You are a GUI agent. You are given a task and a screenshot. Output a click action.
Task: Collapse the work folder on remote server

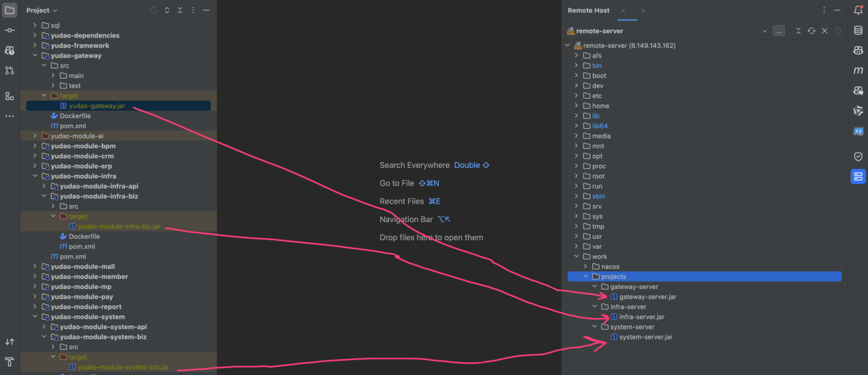point(576,256)
